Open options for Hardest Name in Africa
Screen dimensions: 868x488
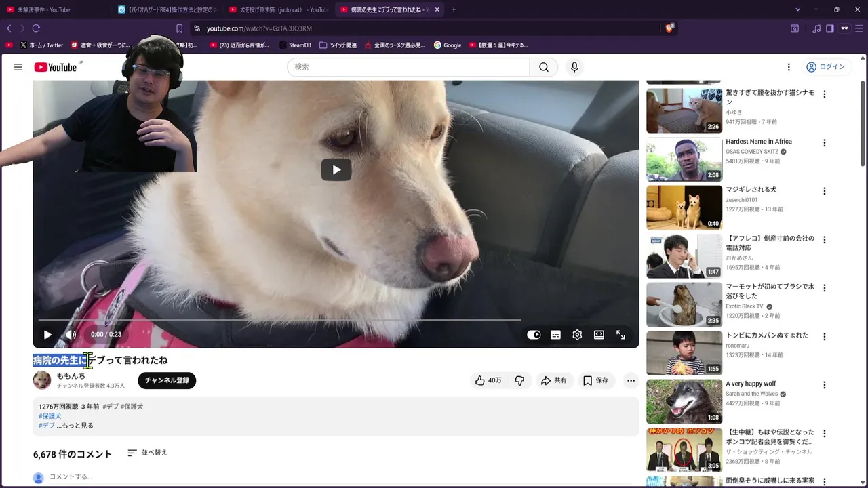[825, 143]
